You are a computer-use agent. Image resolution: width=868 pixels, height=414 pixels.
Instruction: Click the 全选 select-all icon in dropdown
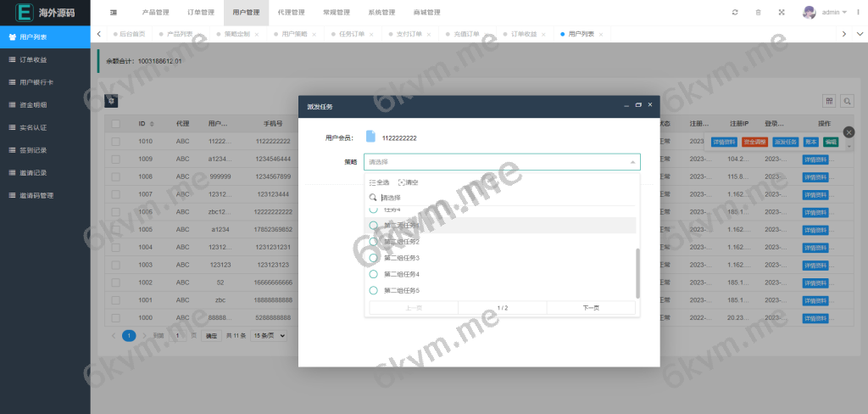[x=373, y=182]
